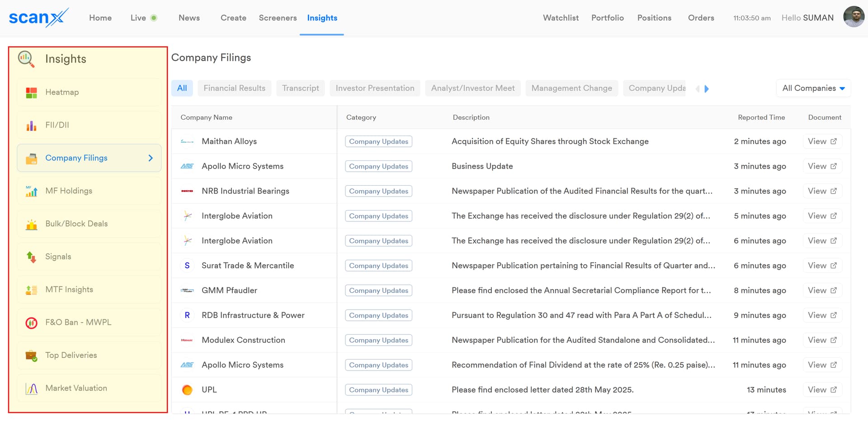This screenshot has width=868, height=427.
Task: Click the Reported Time column header
Action: pyautogui.click(x=761, y=117)
